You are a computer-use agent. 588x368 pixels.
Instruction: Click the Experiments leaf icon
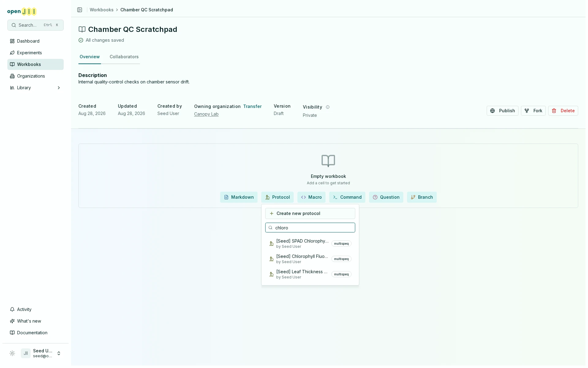point(12,53)
